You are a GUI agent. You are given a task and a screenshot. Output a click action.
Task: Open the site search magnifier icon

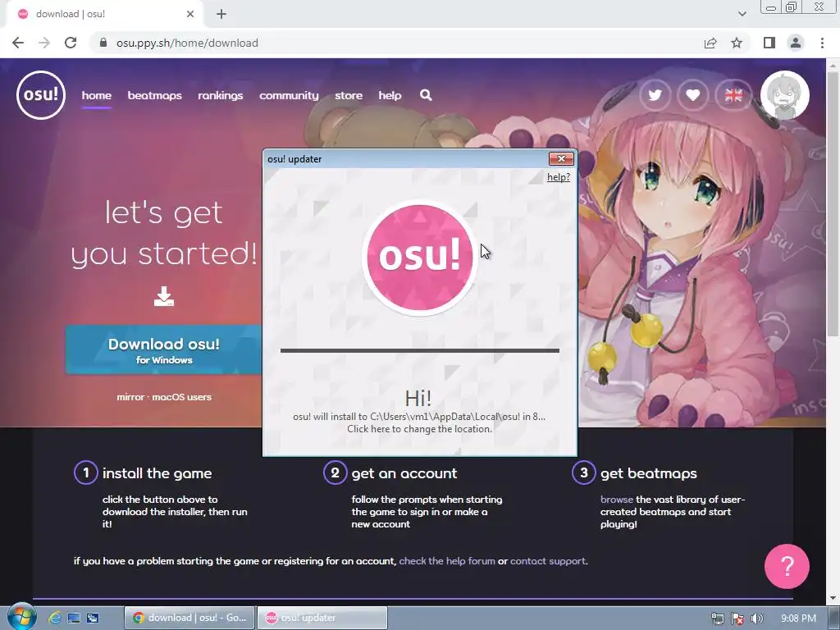click(426, 95)
